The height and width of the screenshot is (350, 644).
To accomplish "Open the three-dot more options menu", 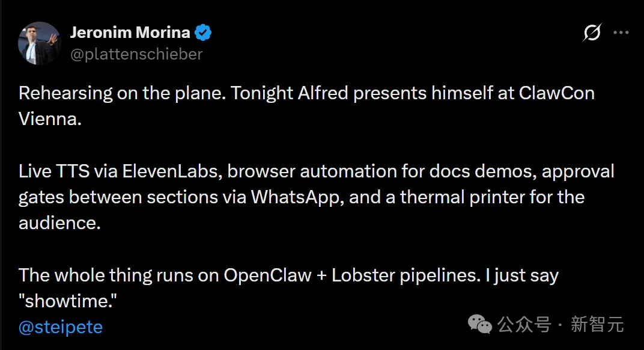I will coord(621,33).
